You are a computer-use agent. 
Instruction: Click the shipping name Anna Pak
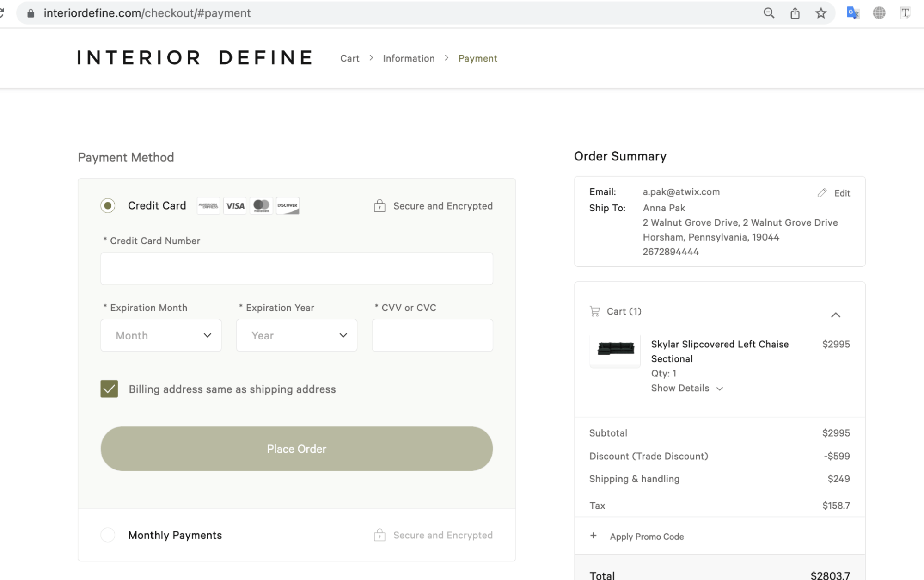(664, 208)
